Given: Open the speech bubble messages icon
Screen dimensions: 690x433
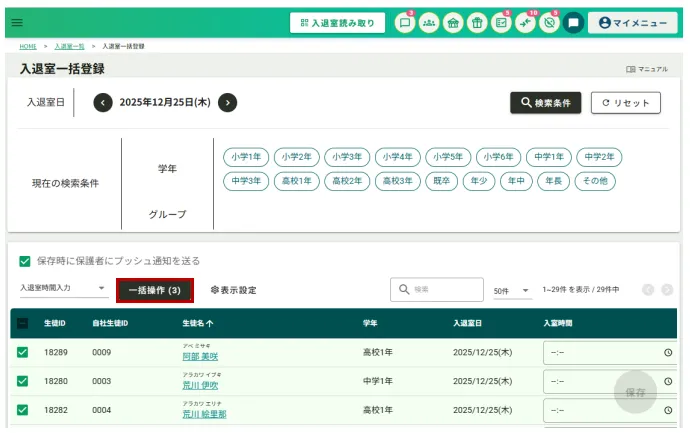Looking at the screenshot, I should click(405, 22).
